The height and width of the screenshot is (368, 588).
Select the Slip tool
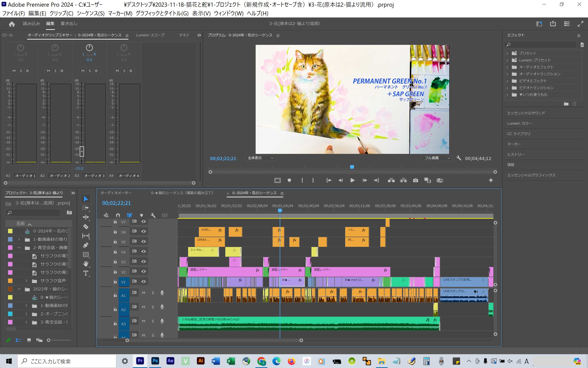pos(86,236)
